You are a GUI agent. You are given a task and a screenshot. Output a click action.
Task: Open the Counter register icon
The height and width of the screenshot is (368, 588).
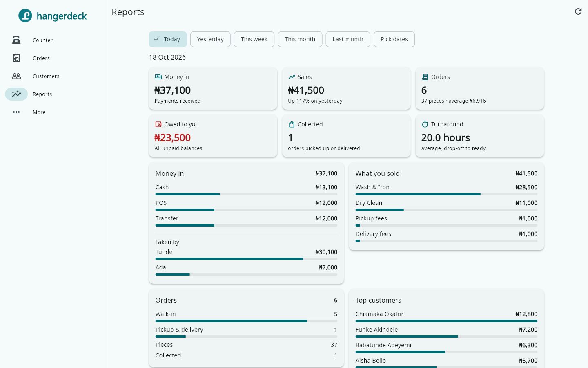(16, 40)
